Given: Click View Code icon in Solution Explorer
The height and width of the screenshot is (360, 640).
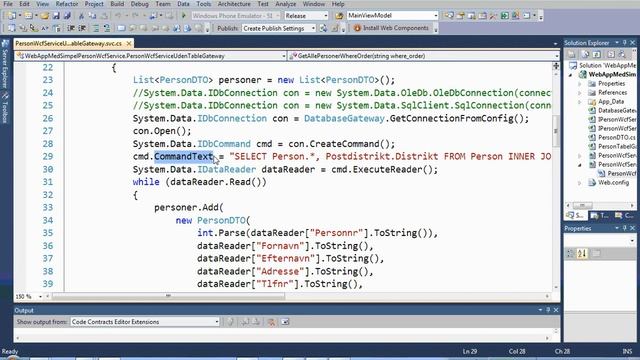Looking at the screenshot, I should pos(611,54).
